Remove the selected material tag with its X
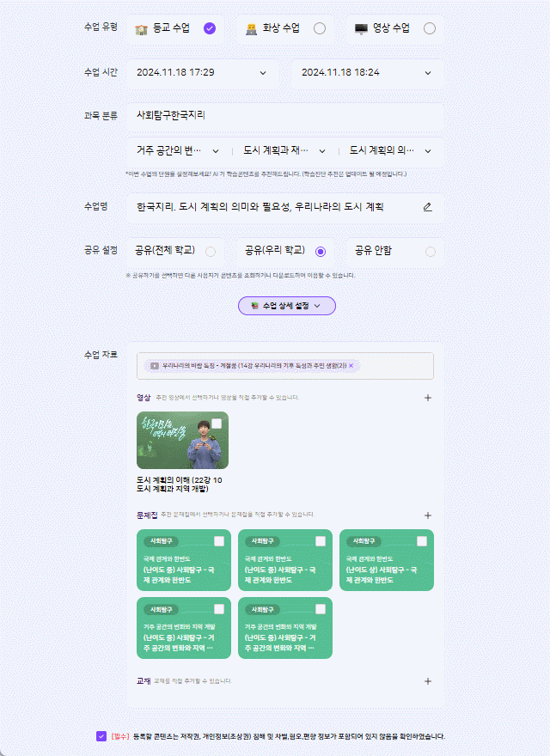 point(351,366)
